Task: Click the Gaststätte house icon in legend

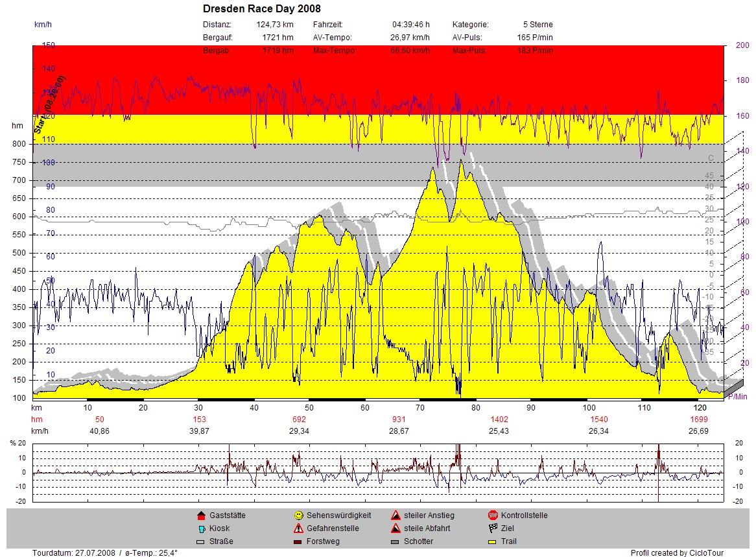Action: click(x=200, y=516)
